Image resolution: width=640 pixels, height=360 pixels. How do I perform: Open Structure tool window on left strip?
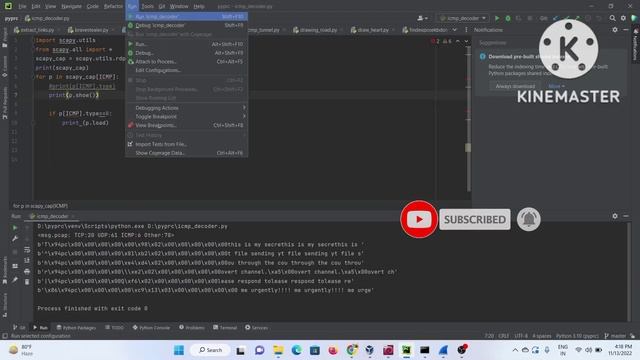click(4, 305)
